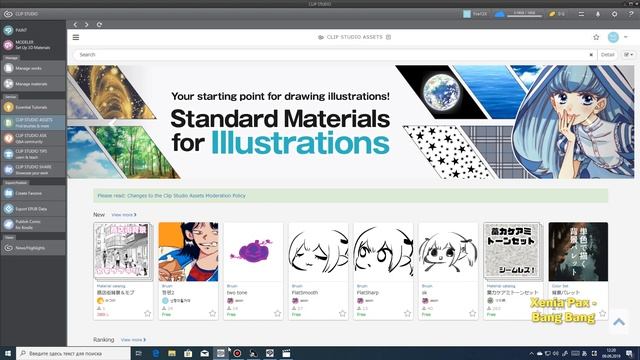The width and height of the screenshot is (640, 360).
Task: Open notifications with the bell icon
Action: 598,14
